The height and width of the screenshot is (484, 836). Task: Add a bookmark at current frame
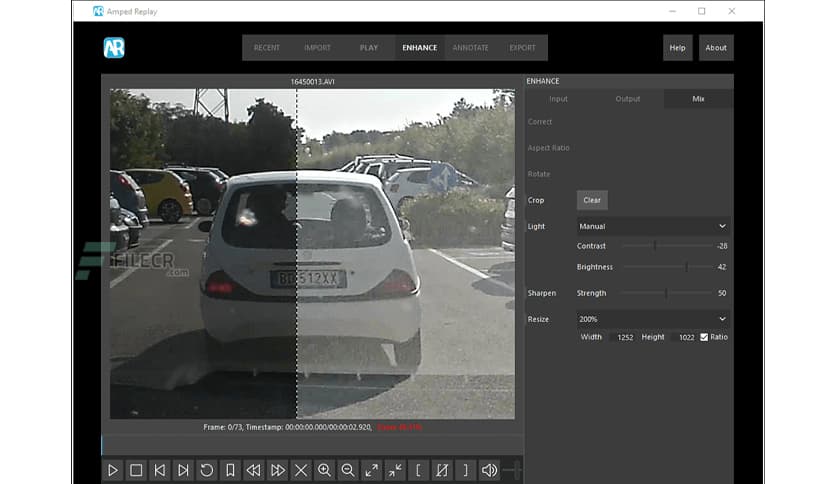click(230, 470)
